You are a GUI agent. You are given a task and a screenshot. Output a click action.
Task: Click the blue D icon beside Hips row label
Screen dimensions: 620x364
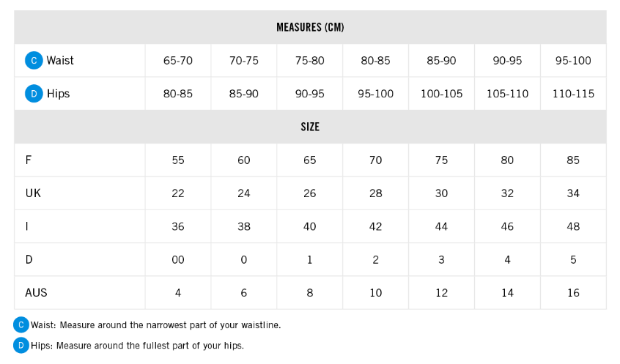pyautogui.click(x=34, y=94)
